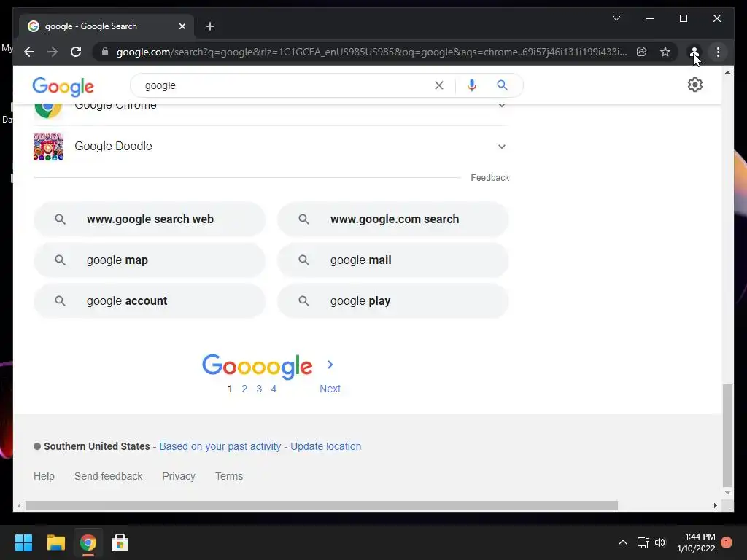
Task: Reload the page with the refresh icon
Action: pyautogui.click(x=76, y=52)
